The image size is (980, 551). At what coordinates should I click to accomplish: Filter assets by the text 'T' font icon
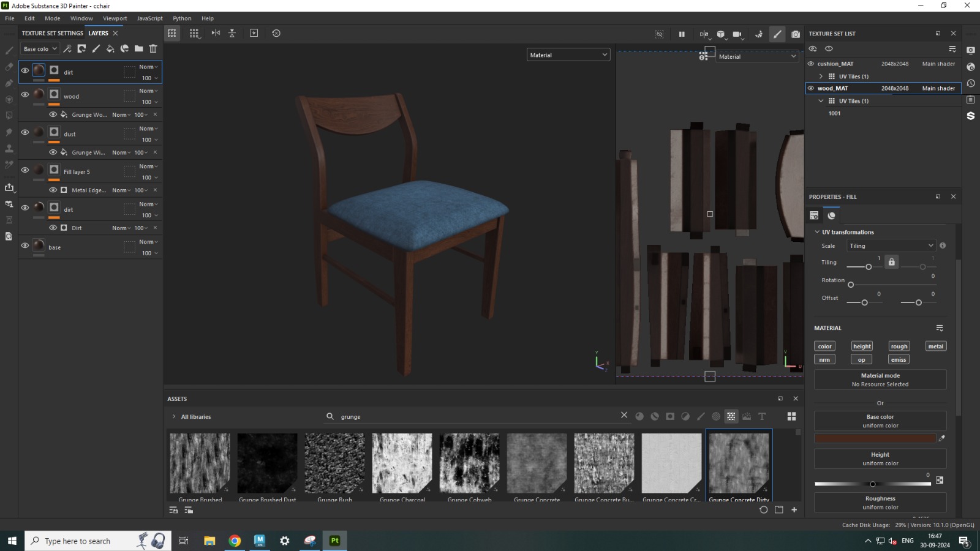point(762,416)
